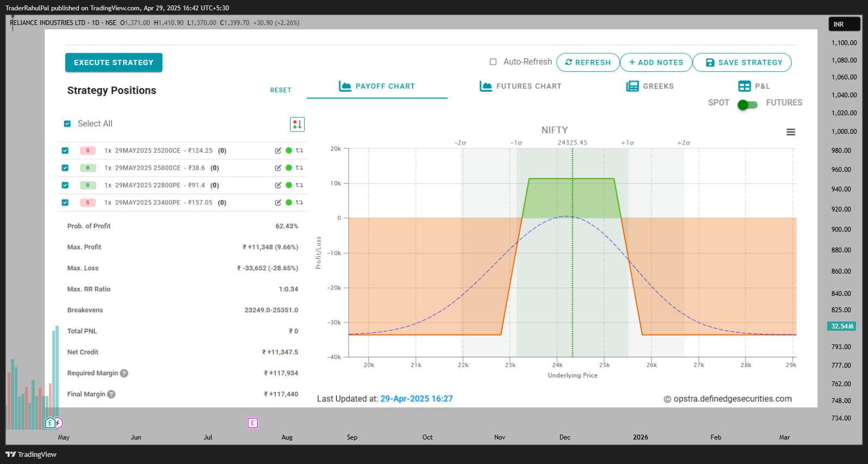
Task: Click the swap arrows icon on 25800CE row
Action: click(x=299, y=168)
